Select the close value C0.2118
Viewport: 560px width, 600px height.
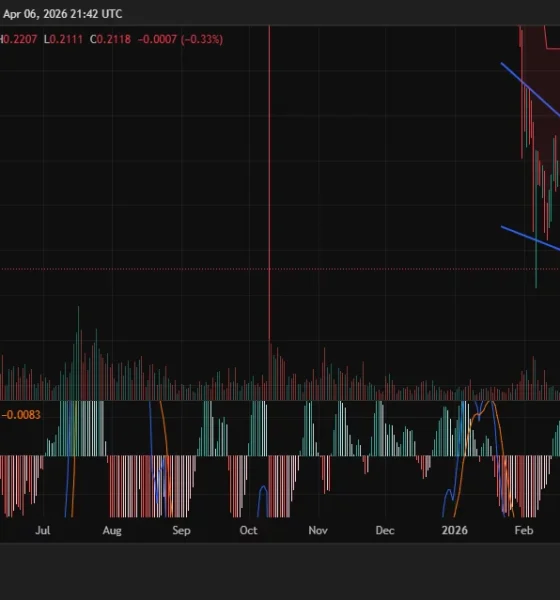point(110,39)
